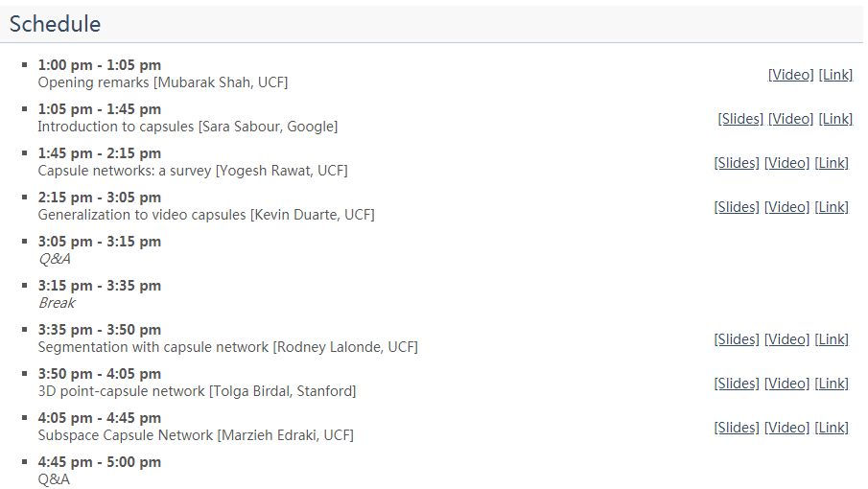868x489 pixels.
Task: Open Link for Subspace Capsule Network
Action: 832,428
